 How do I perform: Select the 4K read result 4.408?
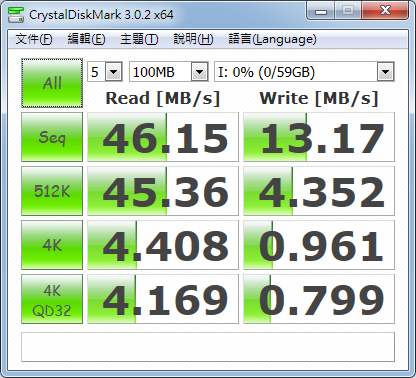pos(163,245)
